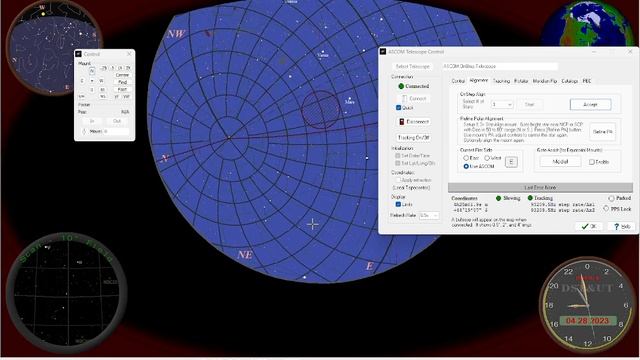Toggle the Apply refraction checkbox
This screenshot has height=360, width=640.
tap(398, 180)
